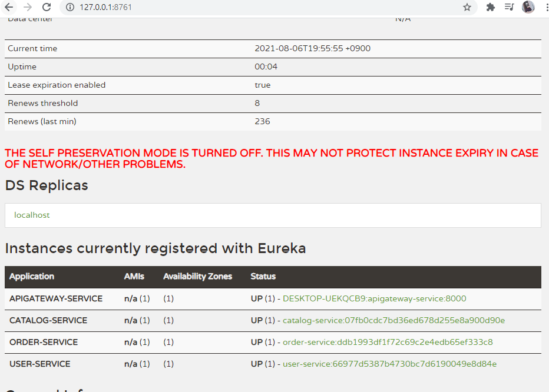The height and width of the screenshot is (392, 549).
Task: Select the APIGATEWAY-SERVICE application name
Action: pyautogui.click(x=56, y=298)
